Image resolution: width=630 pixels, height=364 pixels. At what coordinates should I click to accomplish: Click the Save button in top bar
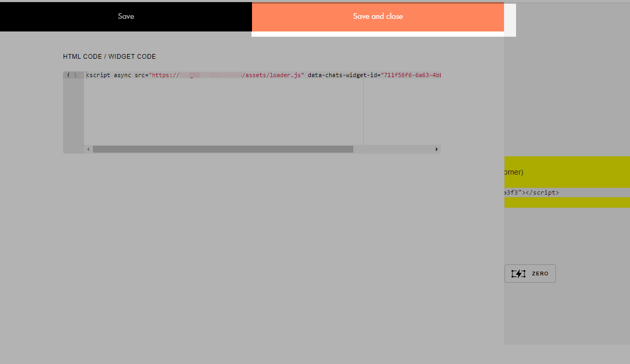(126, 16)
